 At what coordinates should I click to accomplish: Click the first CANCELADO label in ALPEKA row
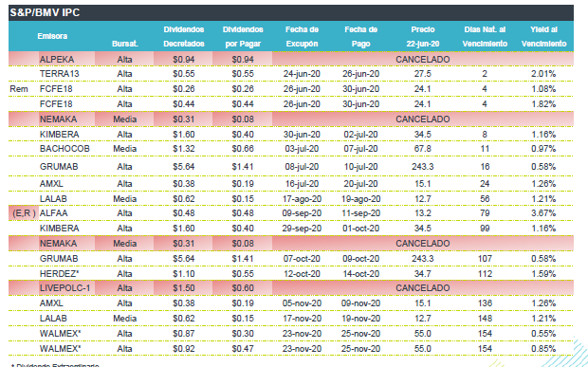click(423, 59)
